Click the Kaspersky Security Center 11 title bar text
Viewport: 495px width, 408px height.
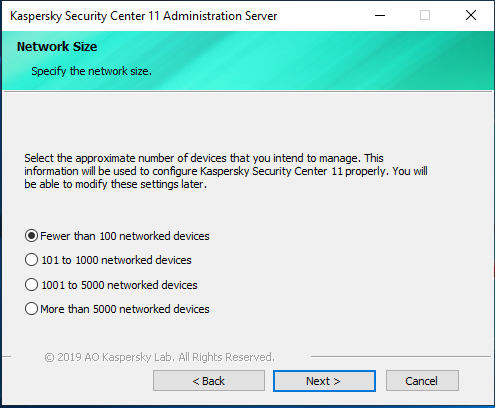tap(144, 16)
